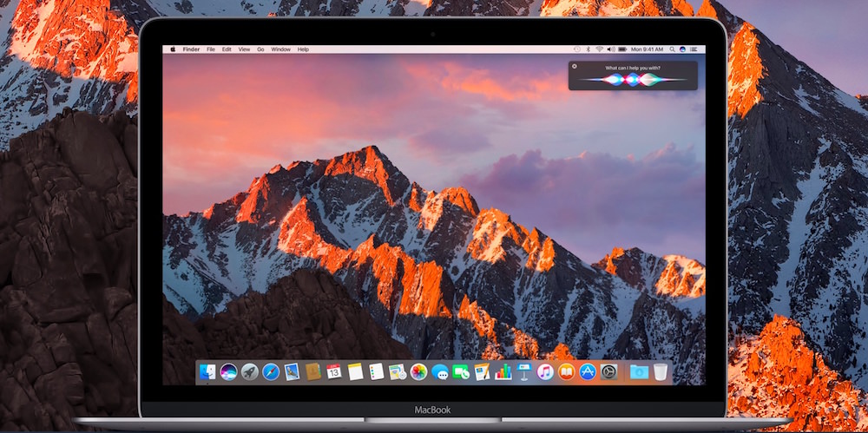Launch Safari compass icon in Dock
868x433 pixels.
271,371
